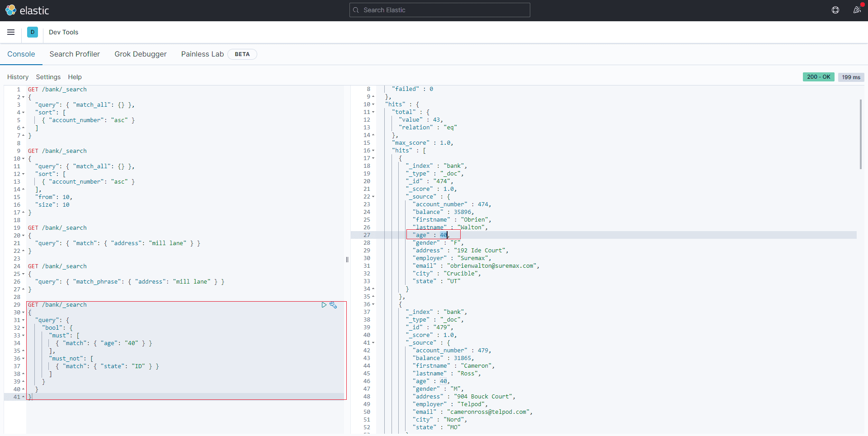Open the hamburger navigation menu
Screen dimensions: 868x436
tap(11, 32)
